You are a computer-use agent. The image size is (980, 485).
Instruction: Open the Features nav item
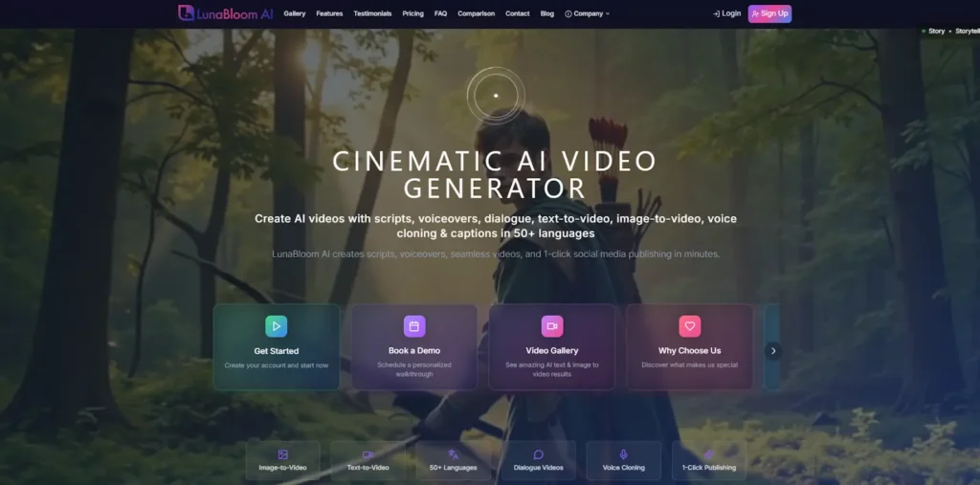(329, 13)
